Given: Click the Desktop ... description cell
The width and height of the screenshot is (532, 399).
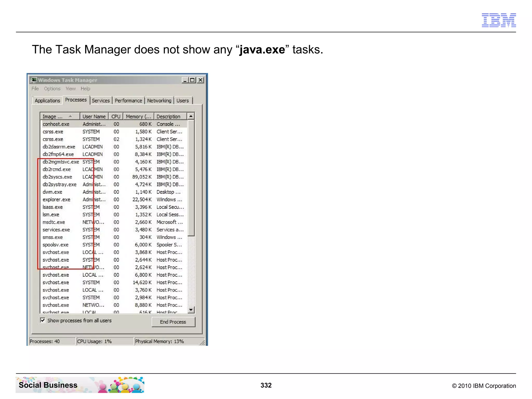Looking at the screenshot, I should click(168, 192).
